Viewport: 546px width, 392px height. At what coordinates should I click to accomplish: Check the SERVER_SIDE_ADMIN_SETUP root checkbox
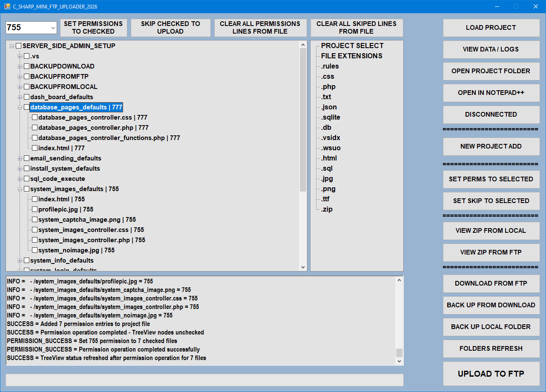[19, 46]
